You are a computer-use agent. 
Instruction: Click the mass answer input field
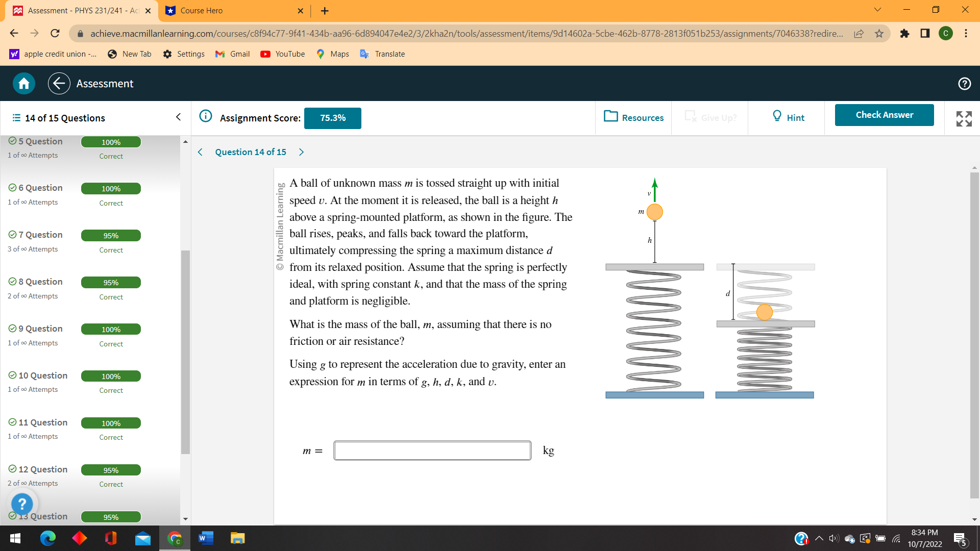[x=432, y=450]
